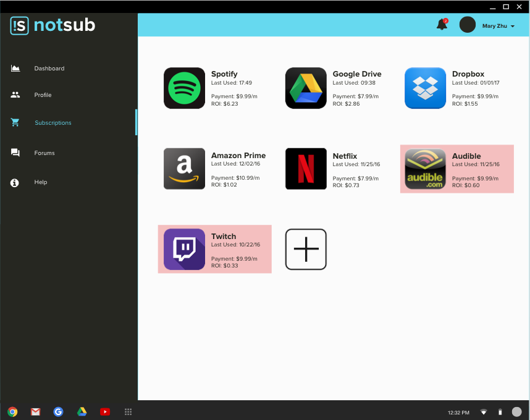
Task: Click the Profile people icon
Action: click(x=15, y=95)
